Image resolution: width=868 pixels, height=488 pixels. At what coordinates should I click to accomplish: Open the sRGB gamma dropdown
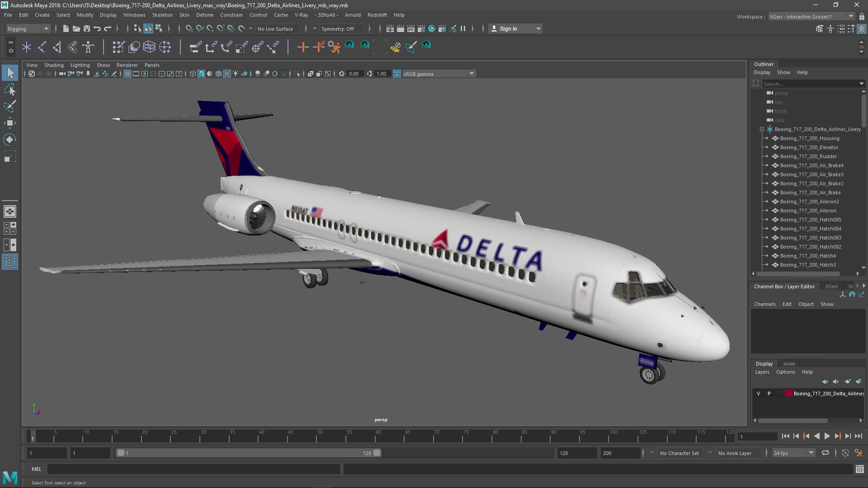[x=439, y=74]
